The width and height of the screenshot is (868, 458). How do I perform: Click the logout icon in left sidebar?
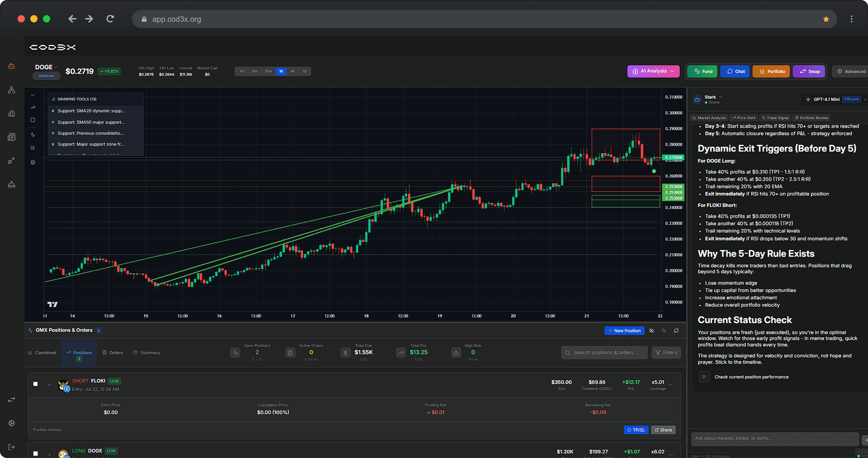(12, 447)
